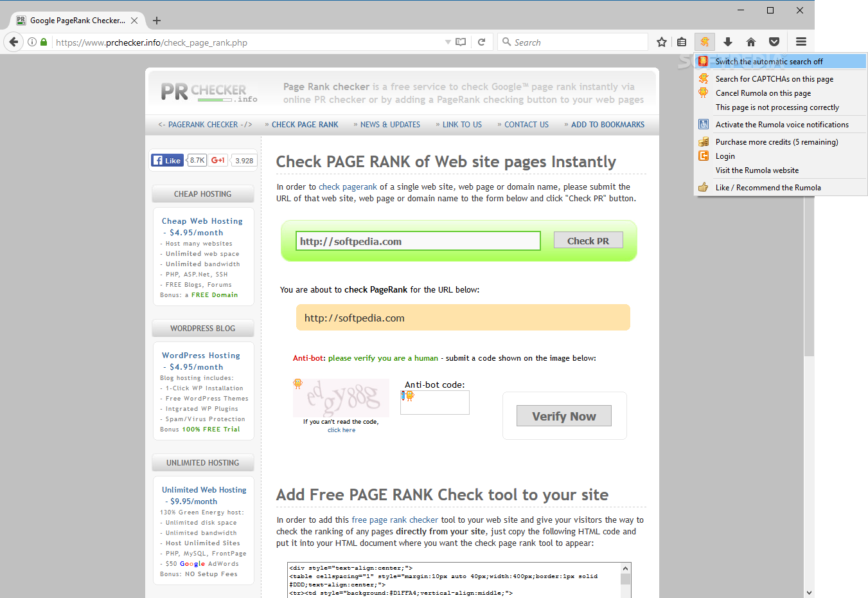Click the magnifier icon in Search box

pos(507,42)
